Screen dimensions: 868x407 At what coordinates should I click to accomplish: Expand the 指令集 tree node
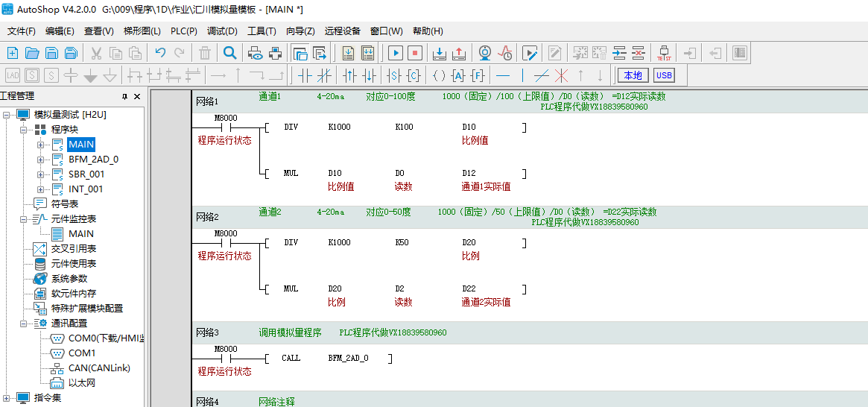7,398
